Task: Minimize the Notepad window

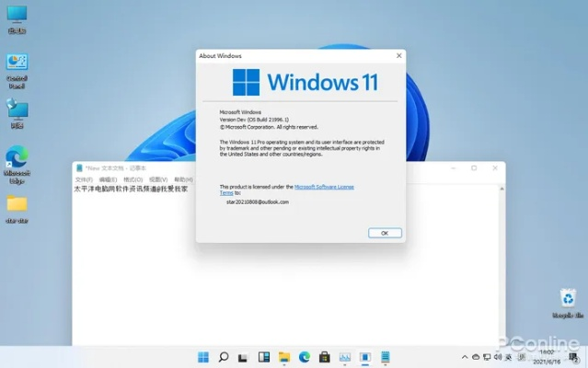Action: click(x=454, y=168)
